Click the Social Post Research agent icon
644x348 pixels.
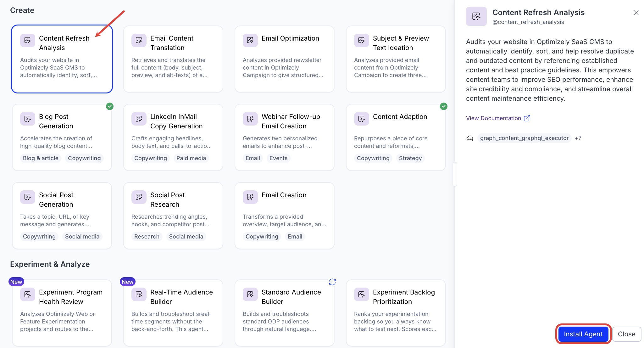pos(139,197)
